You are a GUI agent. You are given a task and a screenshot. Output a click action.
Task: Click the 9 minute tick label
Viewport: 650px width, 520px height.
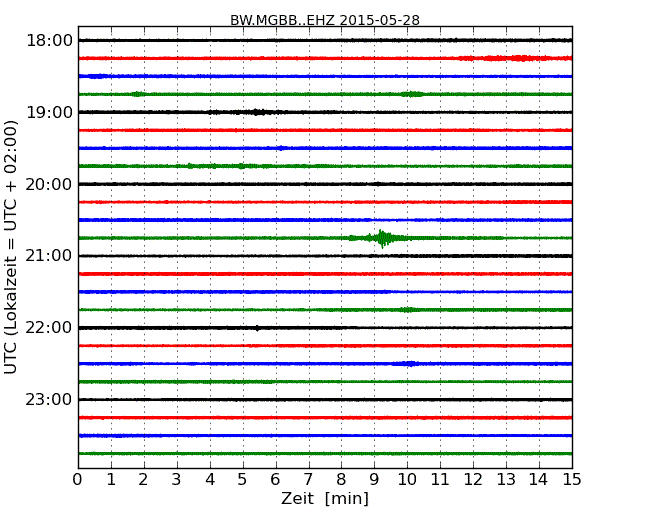click(x=374, y=479)
